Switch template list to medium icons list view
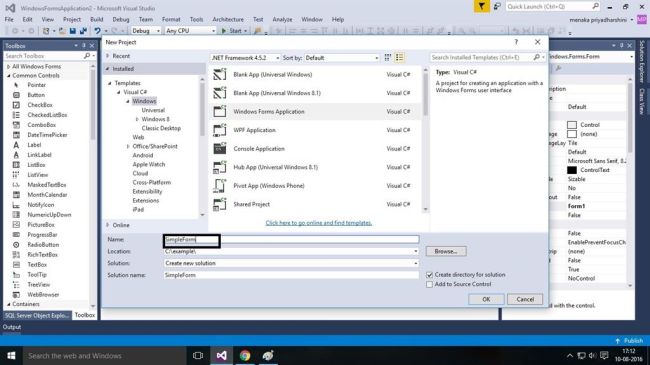Viewport: 650px width, 365px height. pos(399,58)
